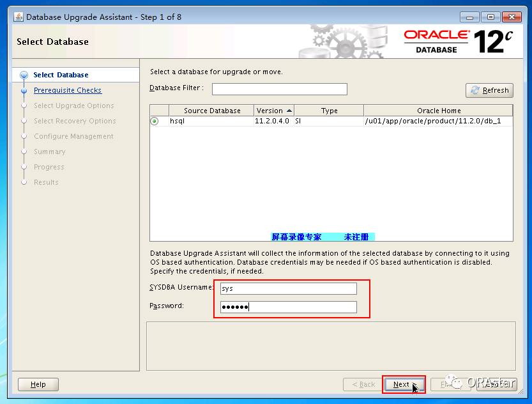This screenshot has height=404, width=532.
Task: Click the Help button
Action: [38, 384]
